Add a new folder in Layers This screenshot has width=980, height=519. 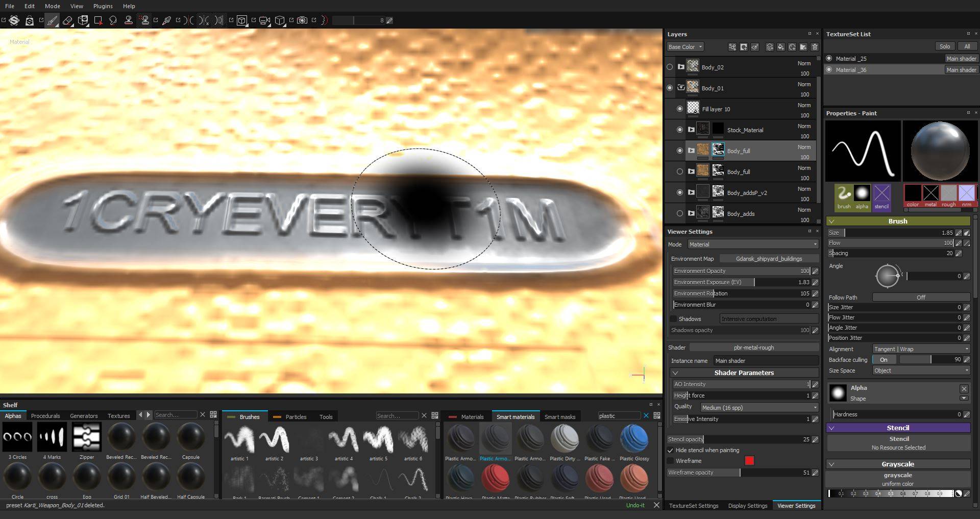(803, 47)
